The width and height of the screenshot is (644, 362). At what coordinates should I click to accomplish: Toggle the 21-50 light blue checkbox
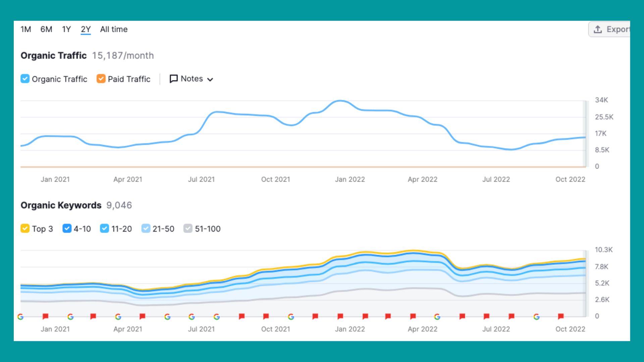click(146, 229)
